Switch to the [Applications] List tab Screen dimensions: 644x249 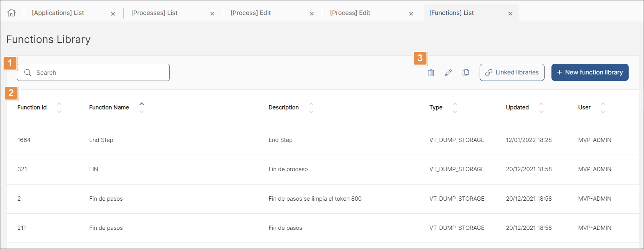(x=58, y=13)
